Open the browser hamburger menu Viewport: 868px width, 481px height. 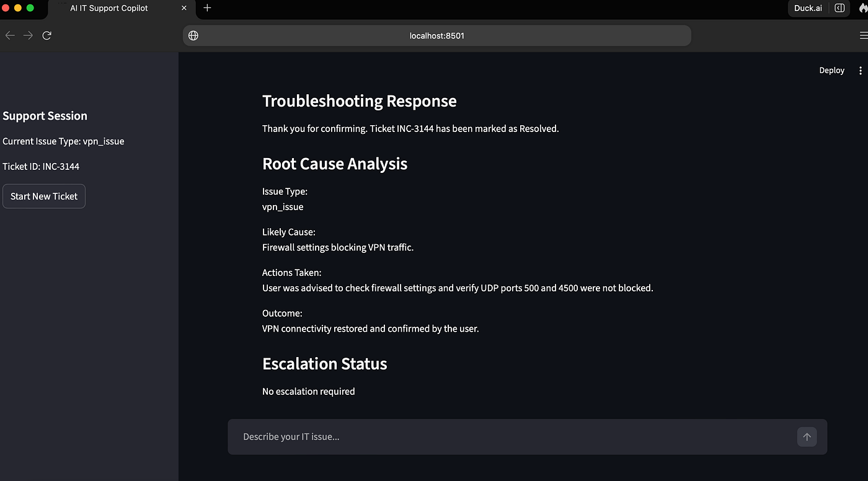point(864,35)
